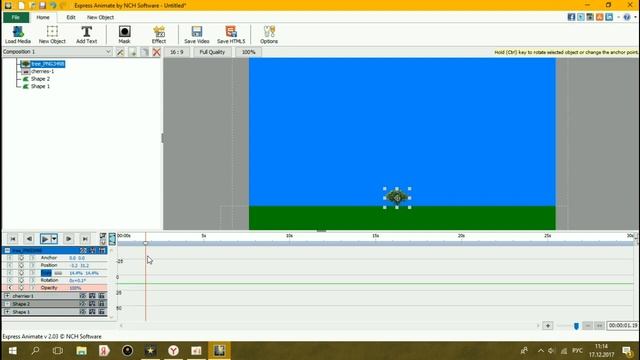
Task: Click the composition settings wrench icon
Action: point(120,52)
